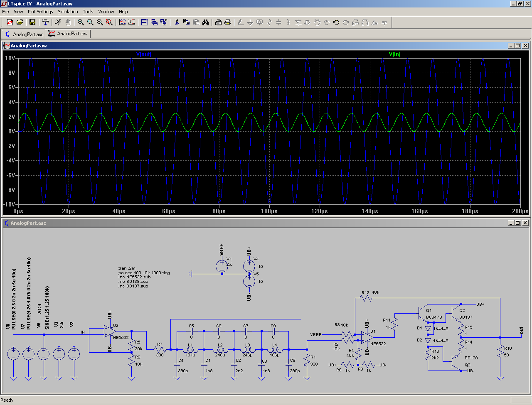Screen dimensions: 532x405
Task: Select the Component gate symbol tool
Action: coord(308,22)
